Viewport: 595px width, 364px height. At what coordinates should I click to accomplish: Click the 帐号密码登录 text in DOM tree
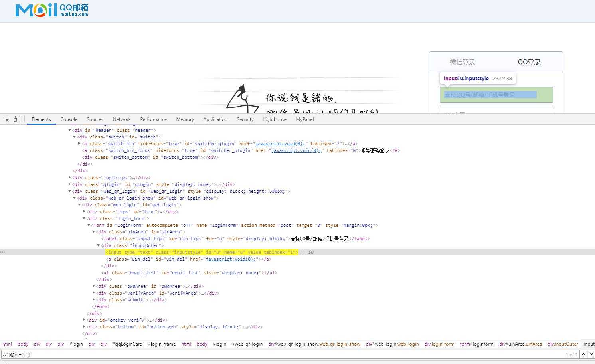point(375,150)
